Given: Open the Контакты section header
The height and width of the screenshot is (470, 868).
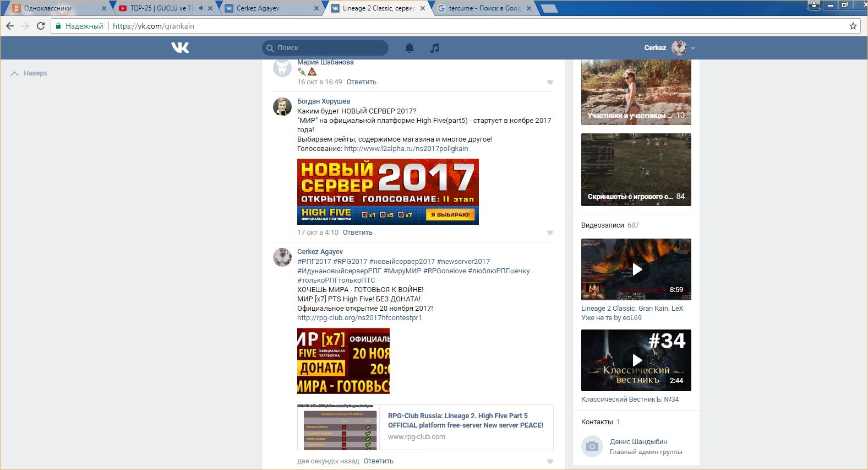Looking at the screenshot, I should click(x=597, y=422).
